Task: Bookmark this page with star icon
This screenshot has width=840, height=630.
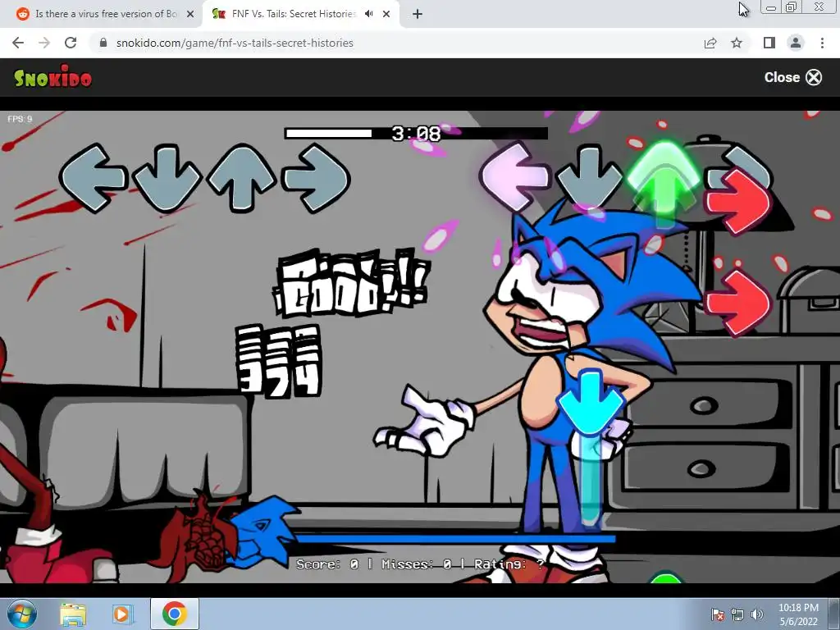Action: coord(737,43)
